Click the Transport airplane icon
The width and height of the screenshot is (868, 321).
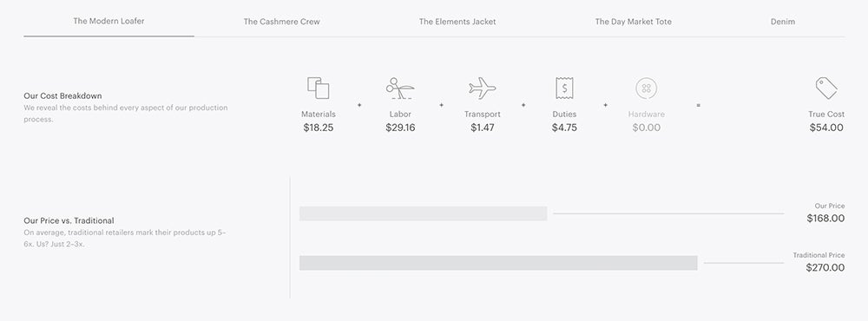[482, 88]
